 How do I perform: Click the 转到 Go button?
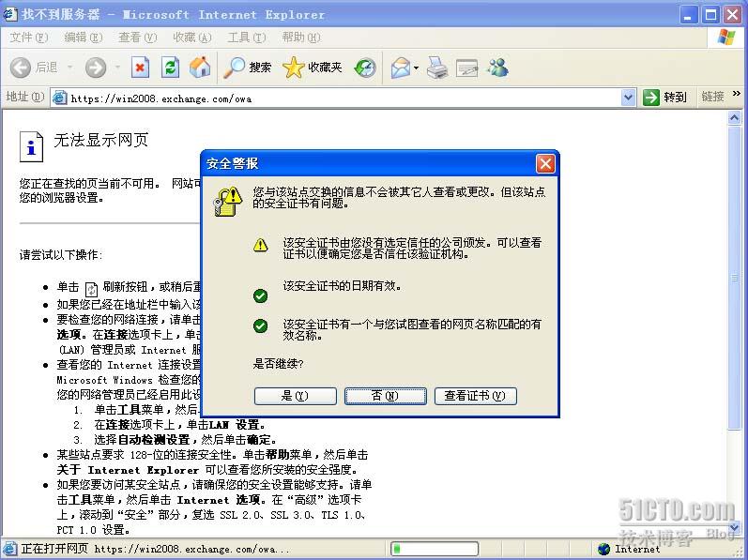point(665,98)
